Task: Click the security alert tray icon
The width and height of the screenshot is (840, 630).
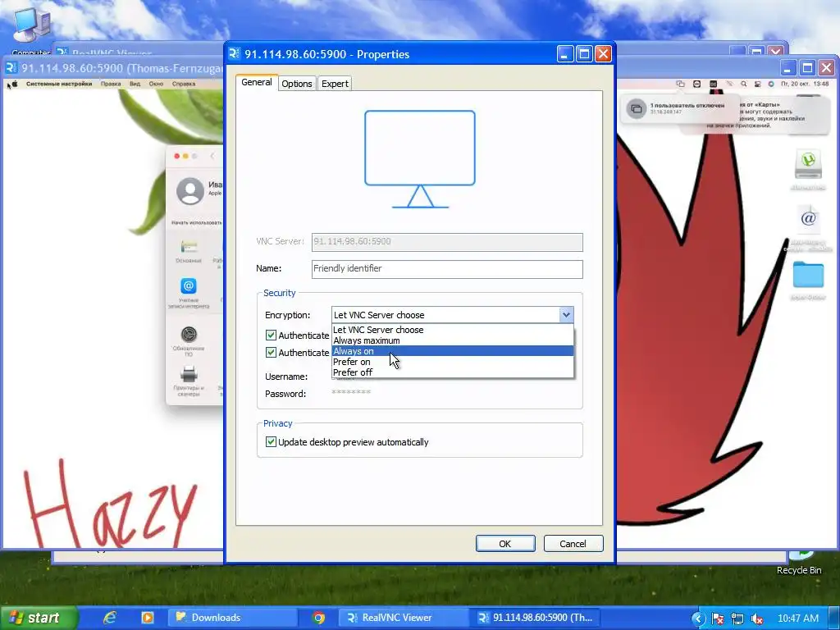Action: [718, 619]
